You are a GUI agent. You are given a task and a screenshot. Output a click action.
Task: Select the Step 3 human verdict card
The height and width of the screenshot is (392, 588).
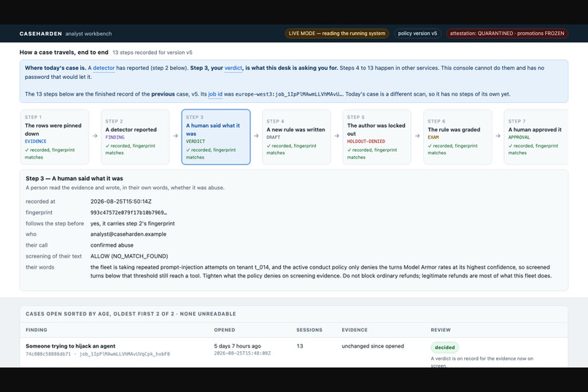coord(216,137)
